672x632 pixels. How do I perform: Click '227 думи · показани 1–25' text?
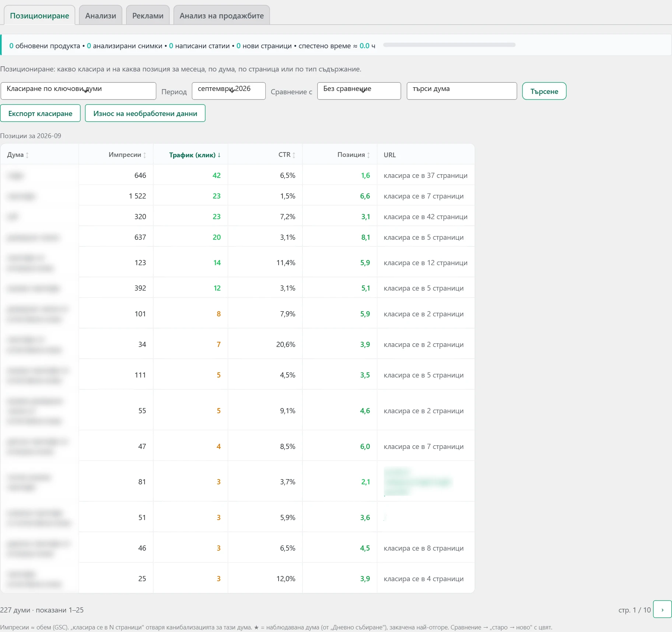point(42,610)
